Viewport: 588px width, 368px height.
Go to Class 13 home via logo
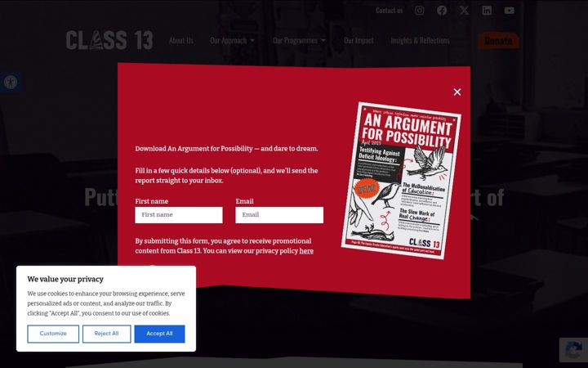pos(109,40)
